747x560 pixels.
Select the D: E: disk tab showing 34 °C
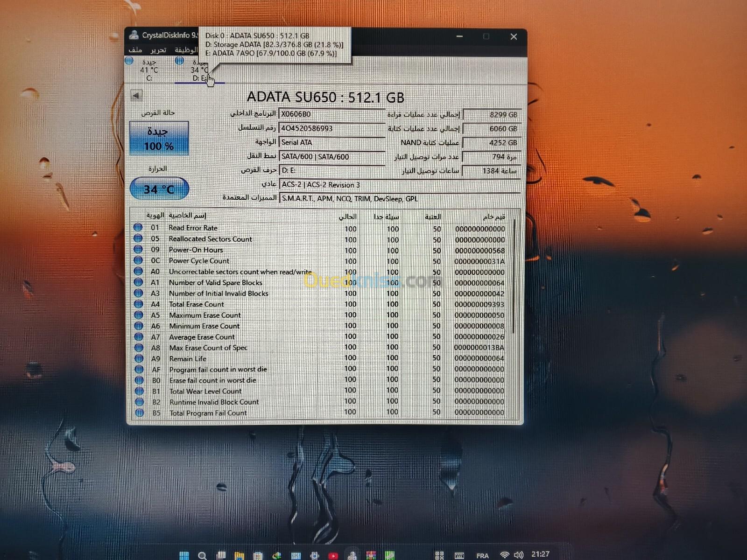tap(199, 70)
